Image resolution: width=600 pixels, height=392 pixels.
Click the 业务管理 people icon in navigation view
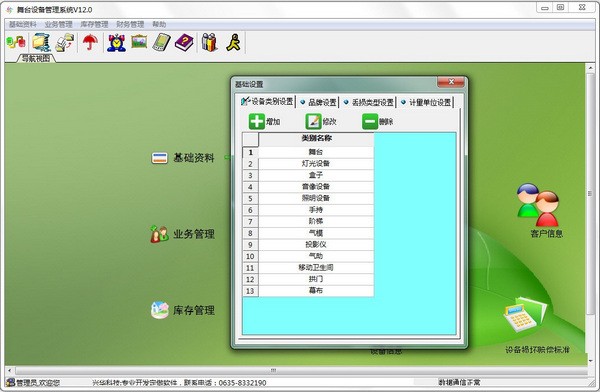pos(159,234)
